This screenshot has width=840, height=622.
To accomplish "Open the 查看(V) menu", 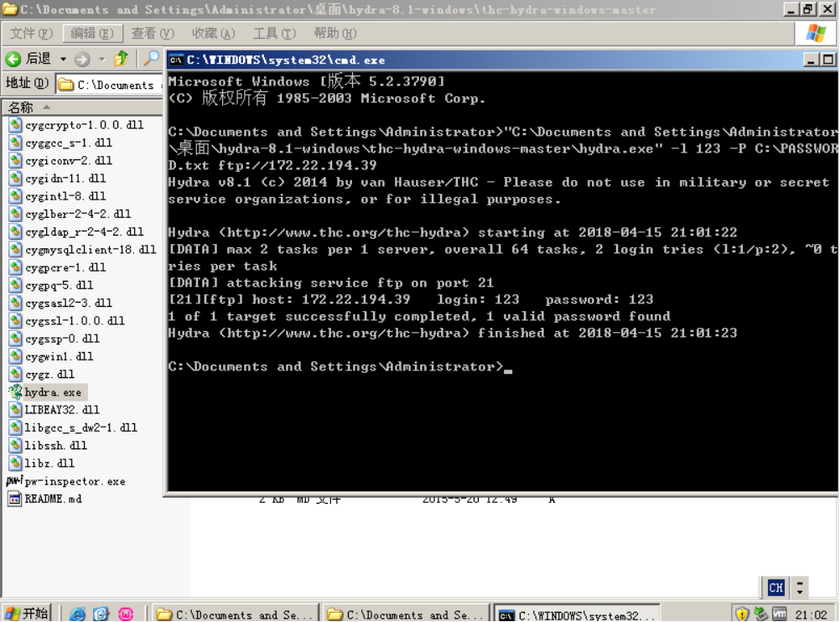I will 153,34.
